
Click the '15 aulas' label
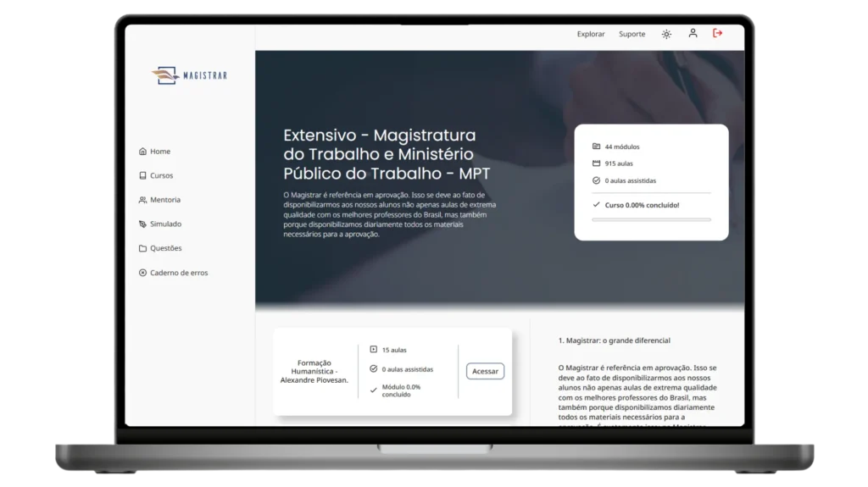pos(394,350)
